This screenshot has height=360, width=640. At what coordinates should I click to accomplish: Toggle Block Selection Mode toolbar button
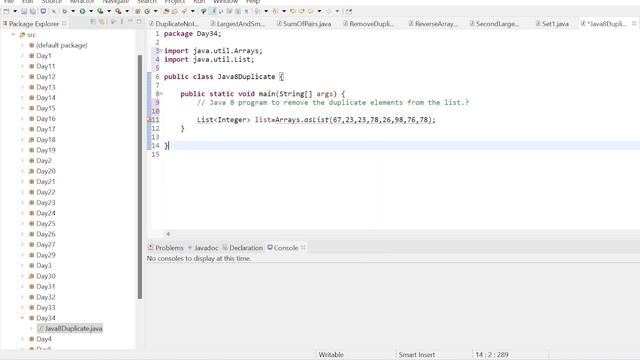click(238, 11)
